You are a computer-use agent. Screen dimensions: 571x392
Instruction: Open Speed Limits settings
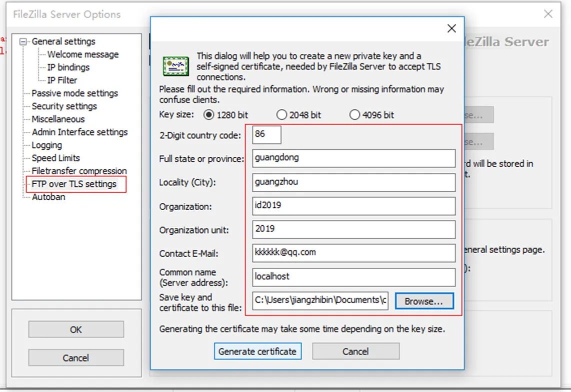pos(55,158)
